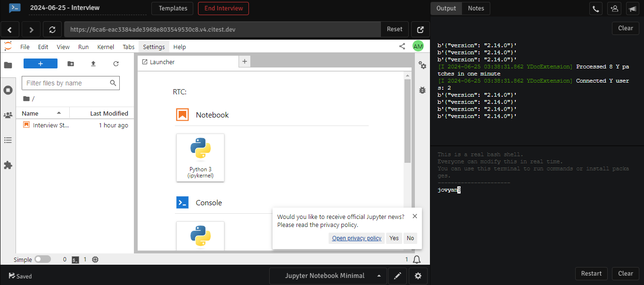Open the debugger bug icon panel

(x=422, y=90)
